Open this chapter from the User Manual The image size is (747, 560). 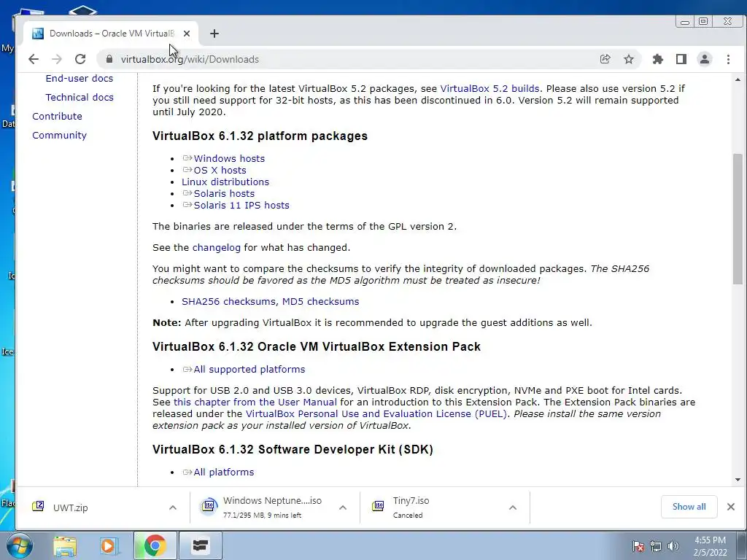(x=255, y=402)
